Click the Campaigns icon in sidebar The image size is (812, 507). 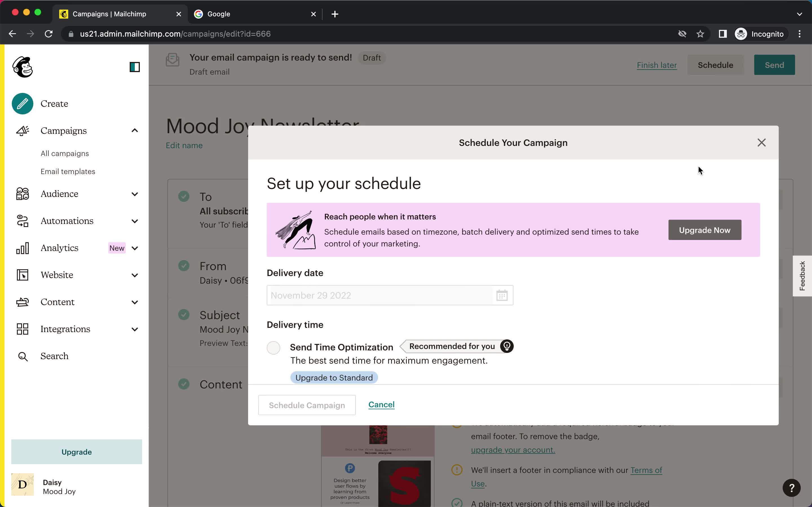22,130
